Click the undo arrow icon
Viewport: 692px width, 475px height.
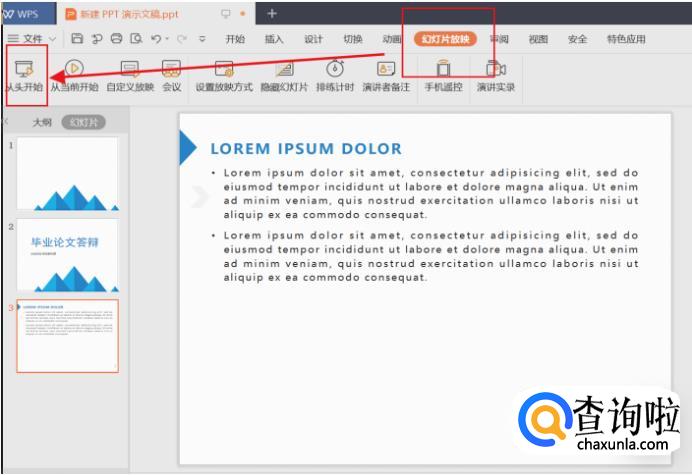point(156,39)
